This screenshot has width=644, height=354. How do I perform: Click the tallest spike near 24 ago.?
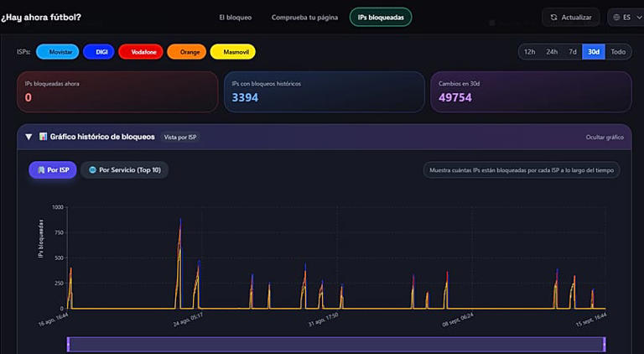(180, 263)
